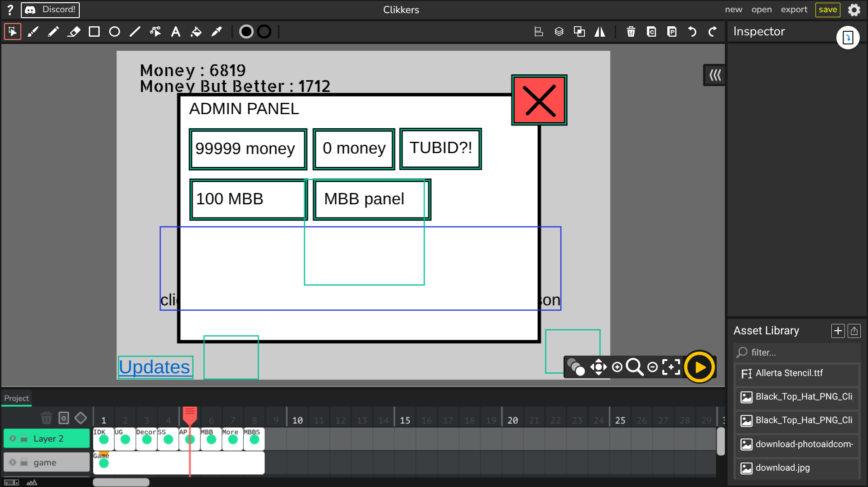
Task: Add a new asset with plus button
Action: tap(838, 331)
